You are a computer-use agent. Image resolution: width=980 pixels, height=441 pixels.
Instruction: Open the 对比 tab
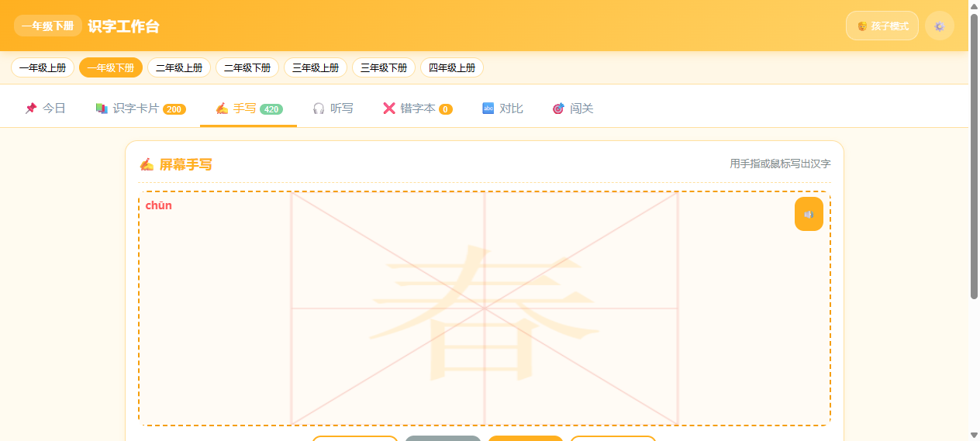point(502,109)
